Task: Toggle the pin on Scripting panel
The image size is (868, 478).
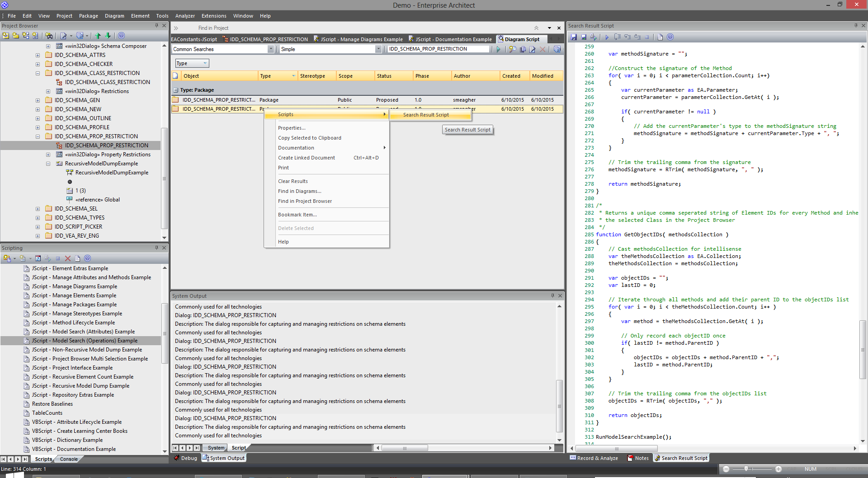Action: [156, 248]
